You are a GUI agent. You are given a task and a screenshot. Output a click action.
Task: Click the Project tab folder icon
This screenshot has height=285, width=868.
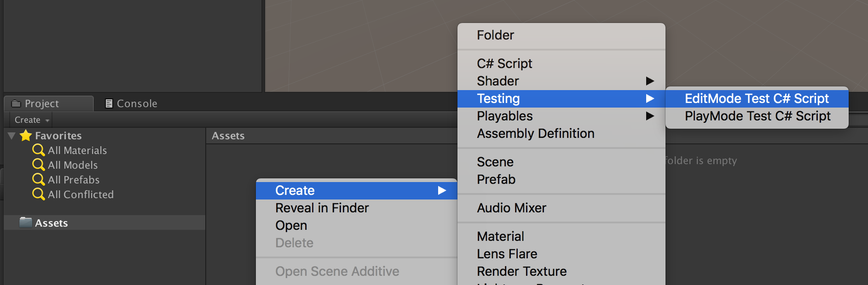(x=17, y=103)
